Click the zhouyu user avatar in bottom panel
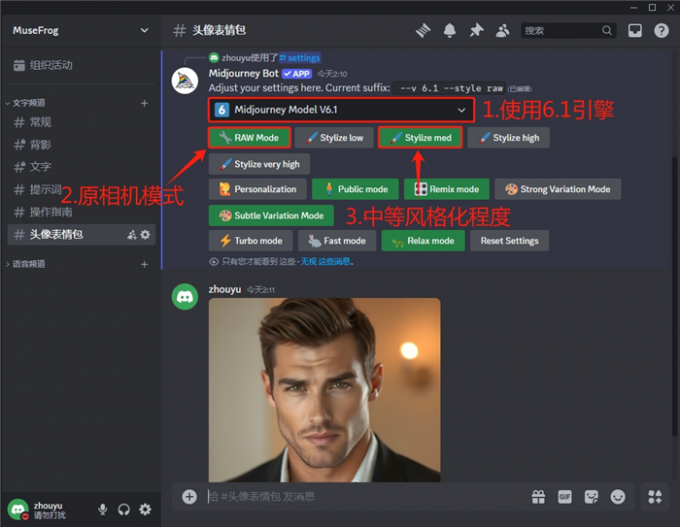 pos(18,509)
